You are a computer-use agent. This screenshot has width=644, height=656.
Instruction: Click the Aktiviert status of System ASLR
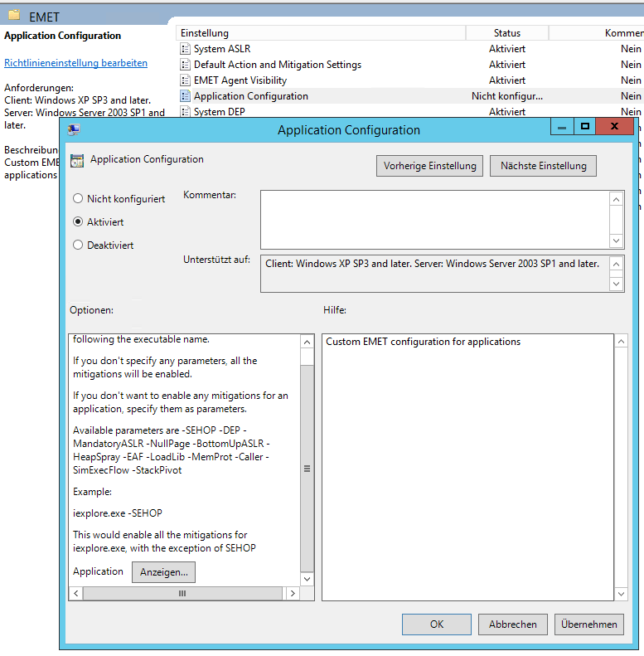(507, 49)
